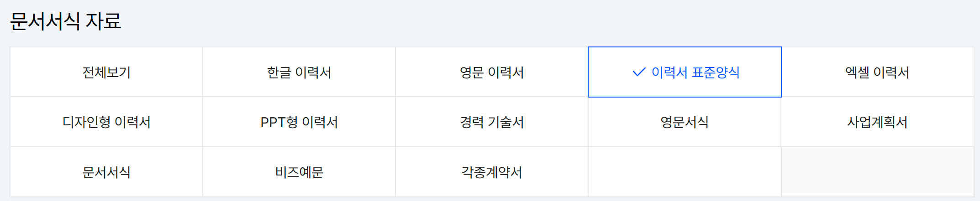Click empty white cell after 각종계약서
The image size is (980, 201).
tap(685, 172)
